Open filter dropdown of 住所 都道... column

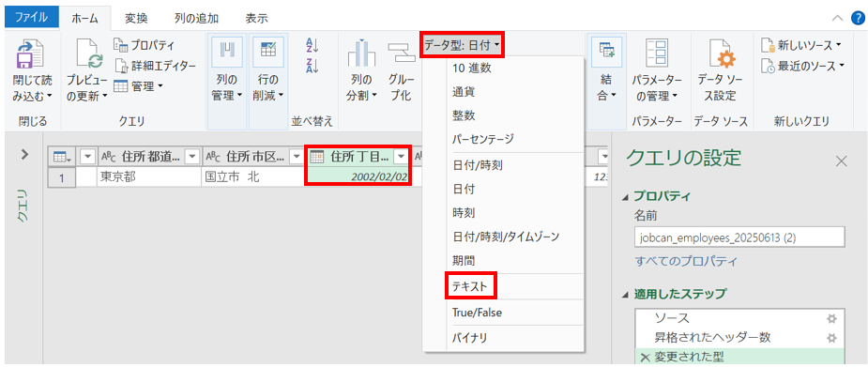click(x=192, y=158)
